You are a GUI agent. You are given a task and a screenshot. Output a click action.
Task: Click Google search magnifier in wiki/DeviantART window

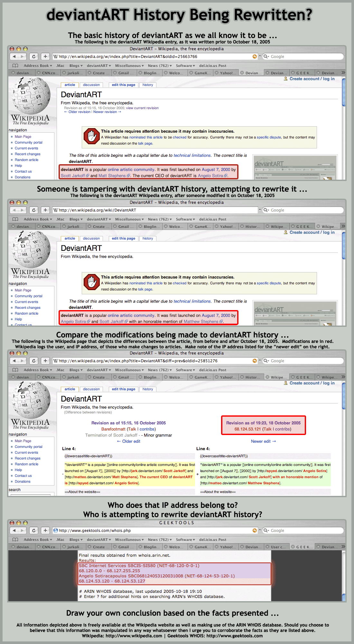(x=266, y=210)
